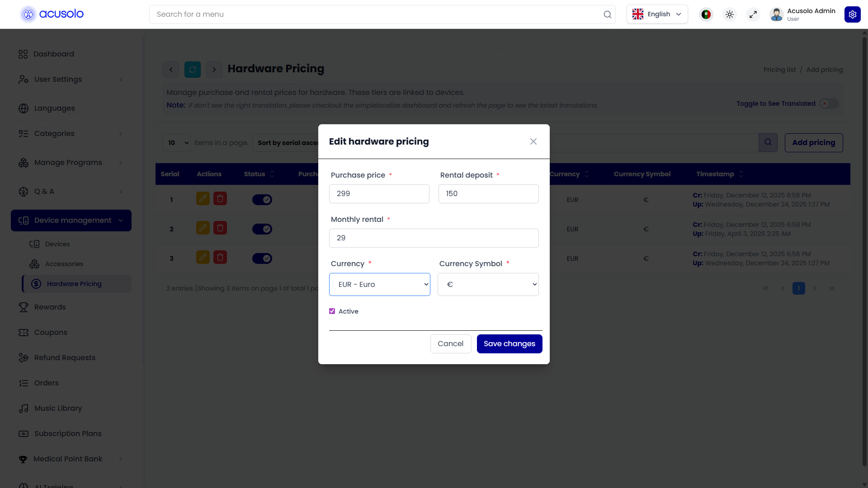Viewport: 868px width, 488px height.
Task: Edit pricing row 1 with pencil icon
Action: tap(203, 198)
